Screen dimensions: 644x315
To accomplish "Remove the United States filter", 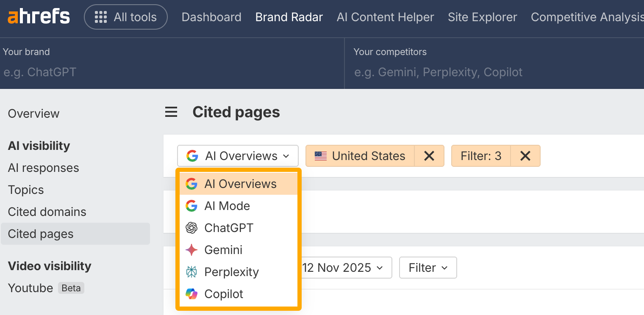I will [429, 156].
